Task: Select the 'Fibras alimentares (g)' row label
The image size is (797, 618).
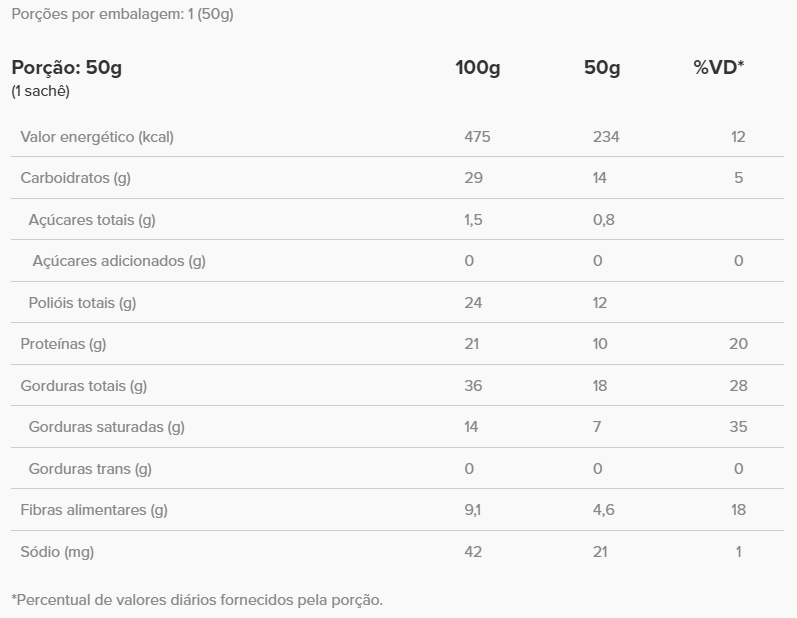Action: click(94, 510)
